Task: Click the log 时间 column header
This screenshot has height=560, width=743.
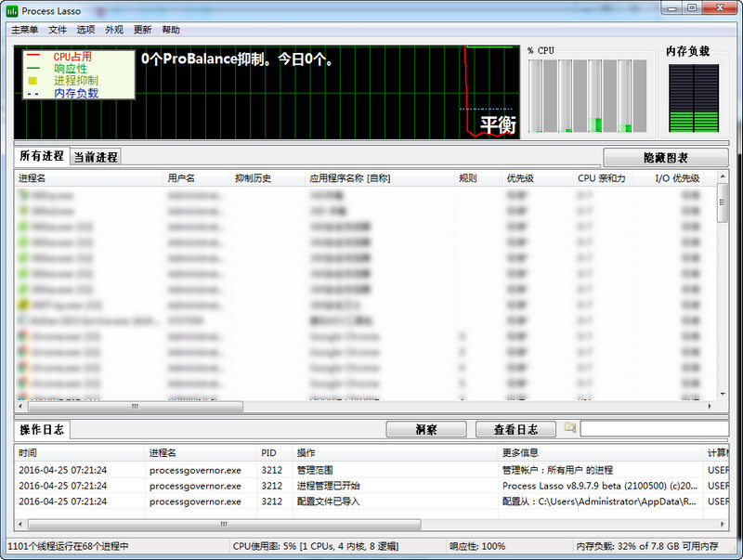Action: 80,453
